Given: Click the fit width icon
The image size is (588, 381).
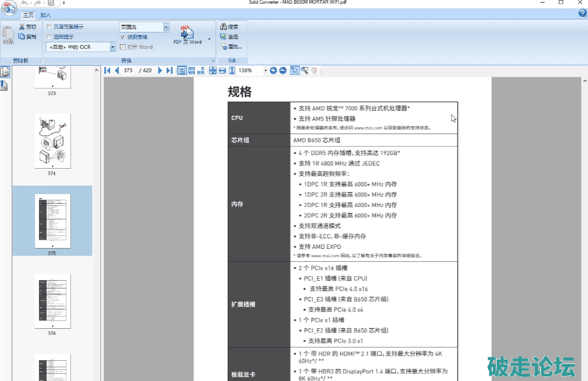Looking at the screenshot, I should point(223,70).
